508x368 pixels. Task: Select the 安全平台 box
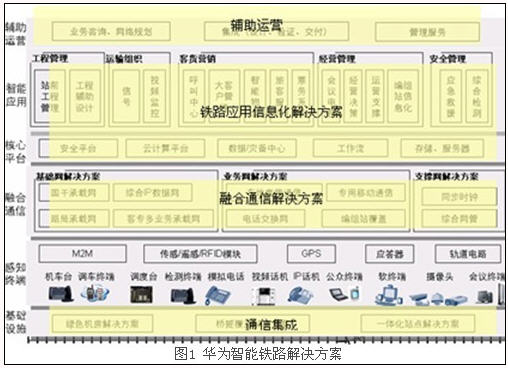[x=78, y=148]
